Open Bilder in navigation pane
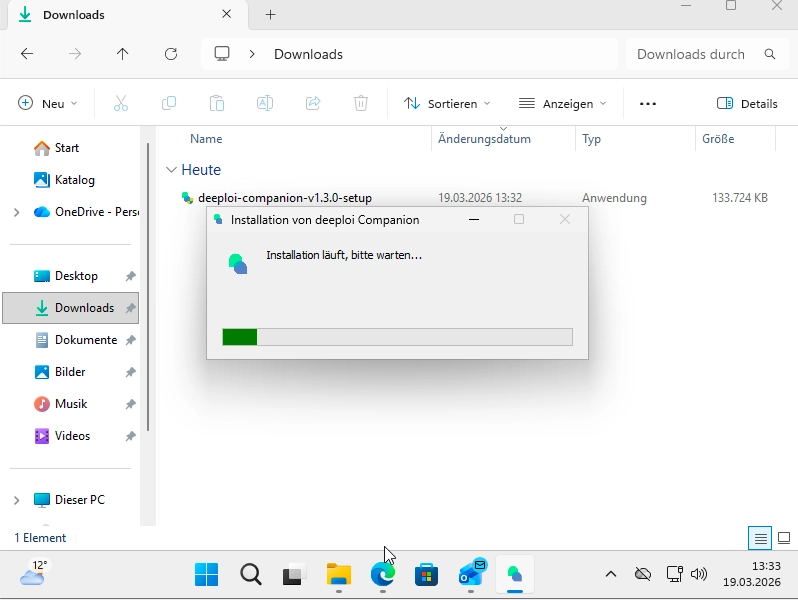Image resolution: width=798 pixels, height=600 pixels. coord(71,373)
